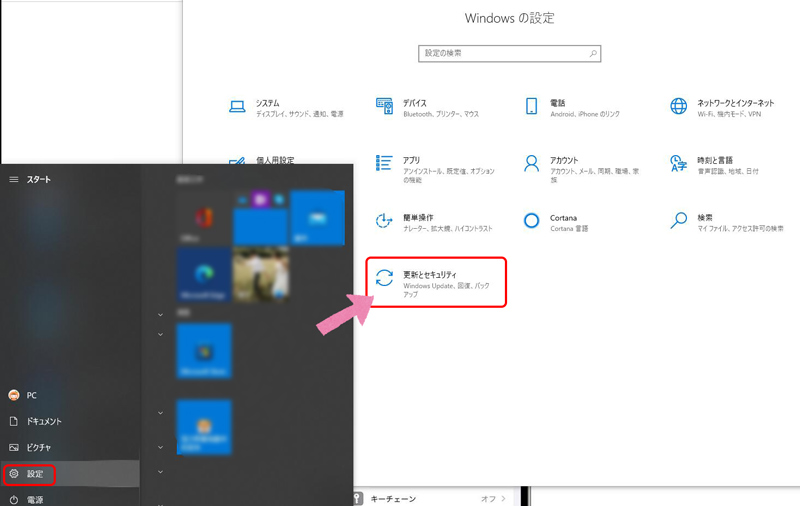Open the キーチェーン オフ row

[x=432, y=499]
